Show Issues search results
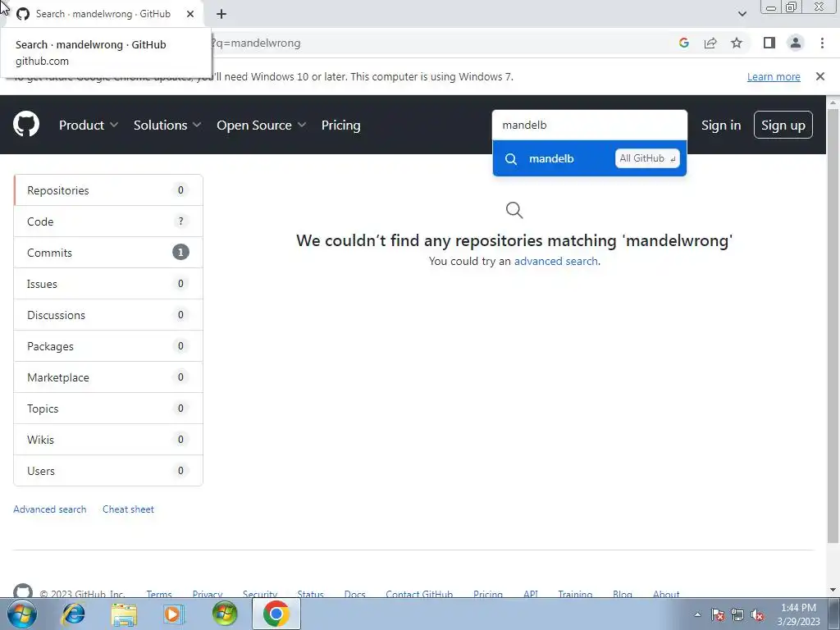The height and width of the screenshot is (630, 840). pos(108,283)
